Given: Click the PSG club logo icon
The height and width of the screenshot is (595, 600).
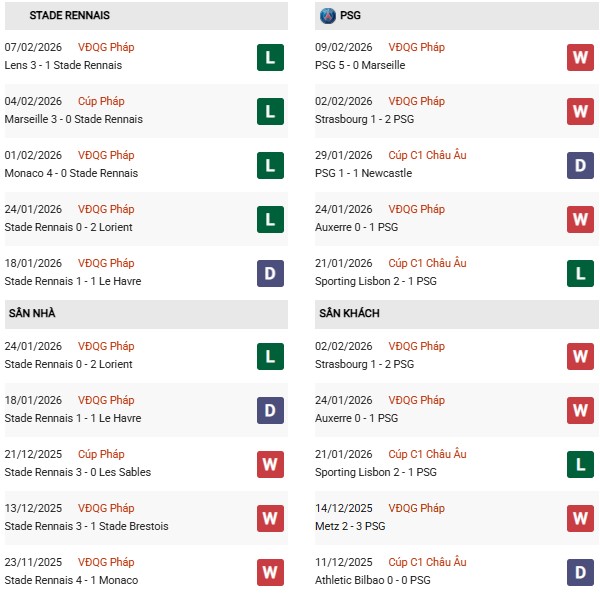Looking at the screenshot, I should pos(327,16).
